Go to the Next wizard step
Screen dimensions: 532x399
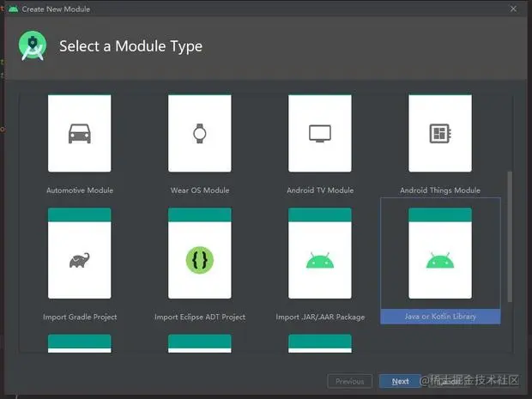point(400,381)
